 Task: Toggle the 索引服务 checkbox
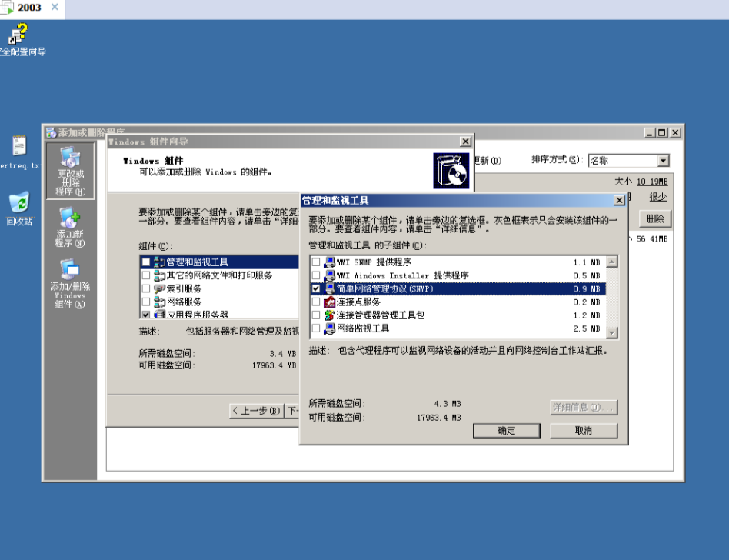[x=146, y=288]
